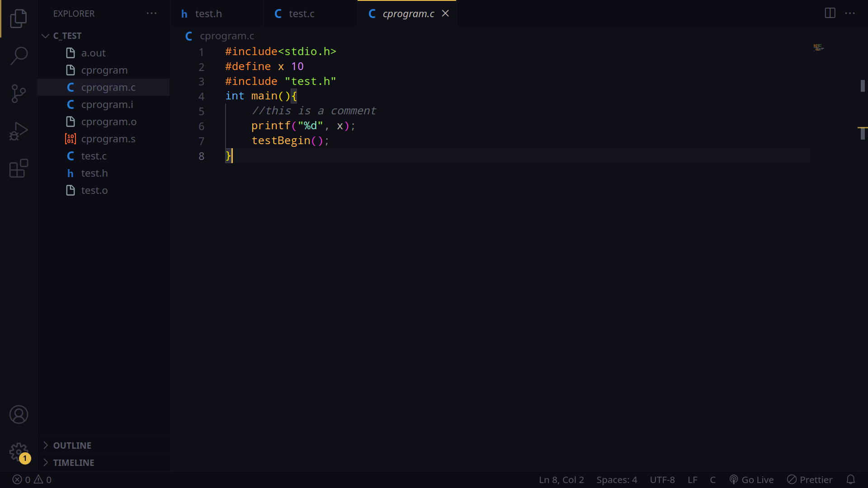Expand the TIMELINE section
This screenshot has height=488, width=868.
coord(73,463)
